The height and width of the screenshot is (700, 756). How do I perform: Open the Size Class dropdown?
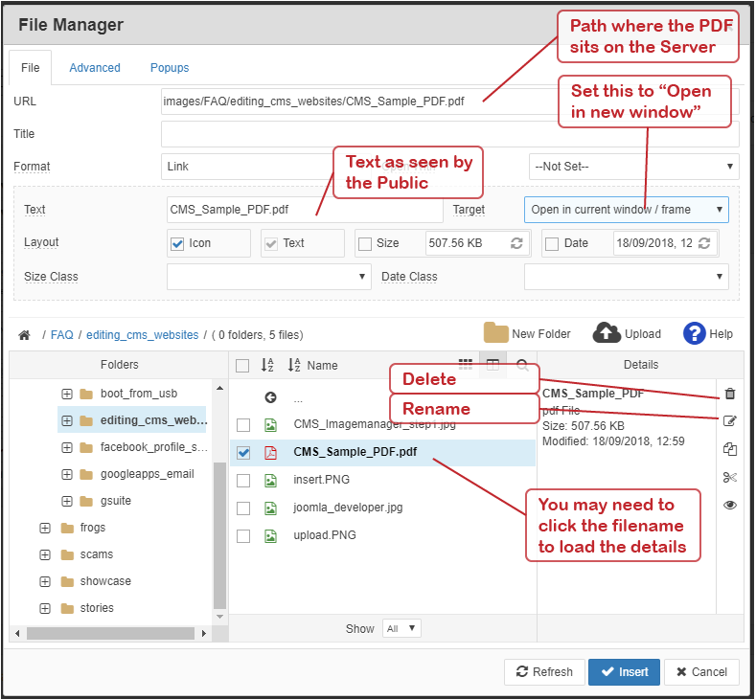(x=269, y=277)
